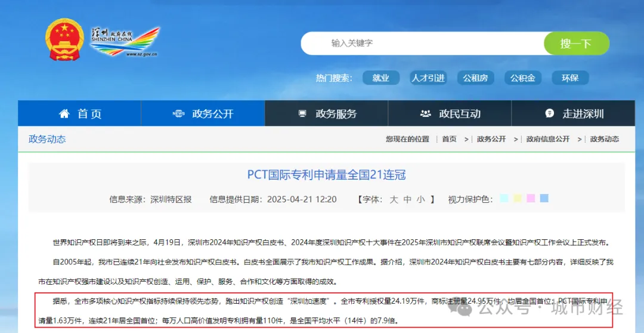Click the NEWS globe icon beside 政务公开

point(179,114)
